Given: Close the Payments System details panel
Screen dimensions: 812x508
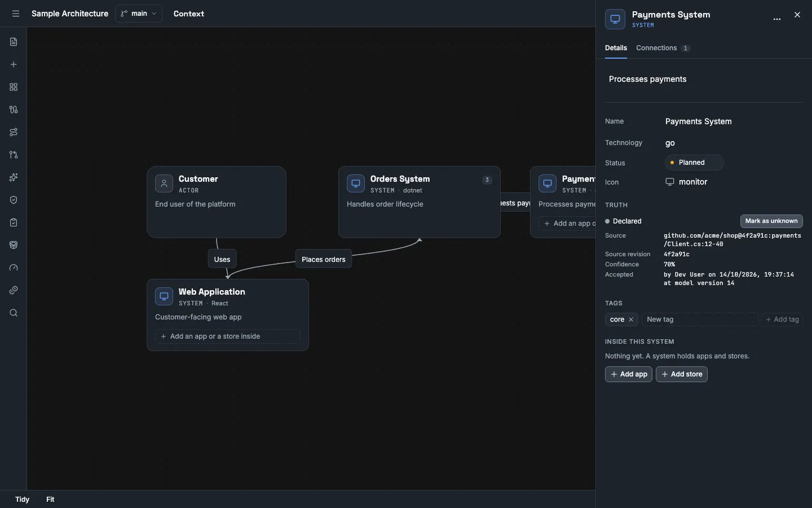Looking at the screenshot, I should 797,15.
